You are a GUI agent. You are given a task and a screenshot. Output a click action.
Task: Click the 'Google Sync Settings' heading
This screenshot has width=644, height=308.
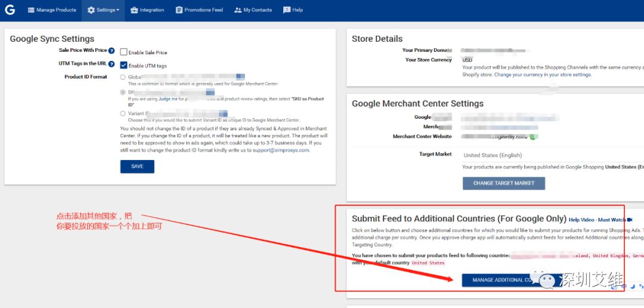[52, 39]
